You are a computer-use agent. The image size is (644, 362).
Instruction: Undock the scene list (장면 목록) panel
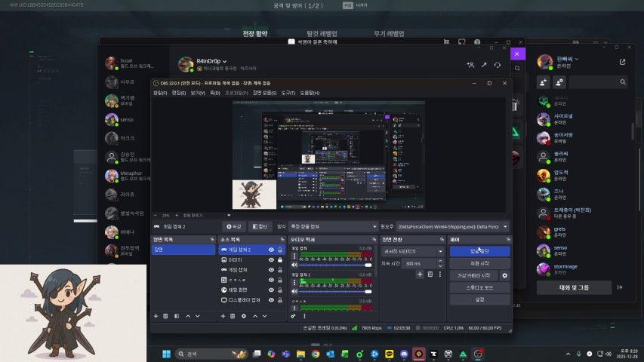(212, 239)
